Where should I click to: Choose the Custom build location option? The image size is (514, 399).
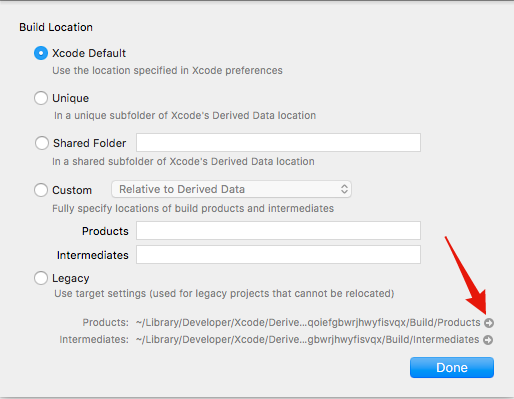[41, 190]
